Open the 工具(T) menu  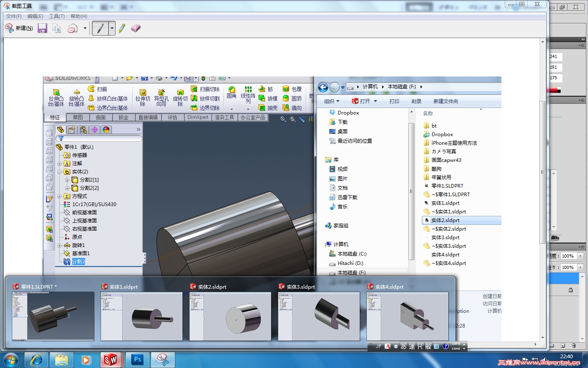[57, 16]
